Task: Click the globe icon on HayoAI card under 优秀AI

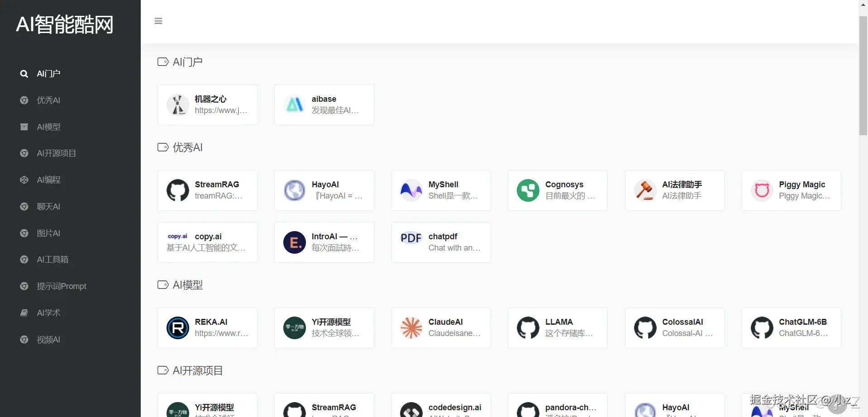Action: coord(295,190)
